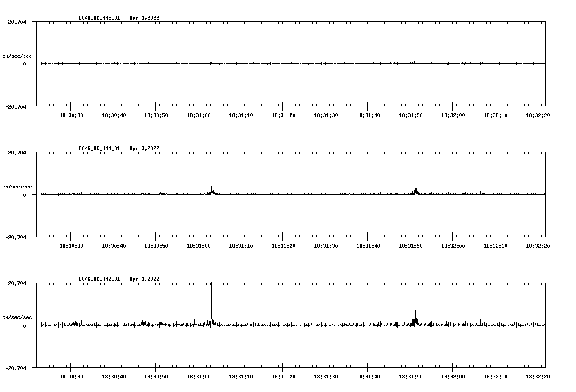The height and width of the screenshot is (392, 576).
Task: Click the 18:31:20 time label under HNZ plot
Action: tap(283, 377)
